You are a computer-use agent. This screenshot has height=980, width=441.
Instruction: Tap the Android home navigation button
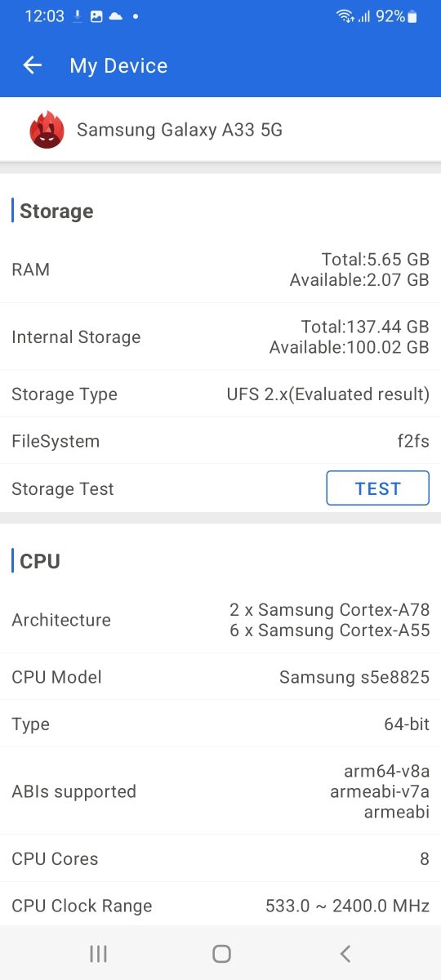pyautogui.click(x=221, y=953)
